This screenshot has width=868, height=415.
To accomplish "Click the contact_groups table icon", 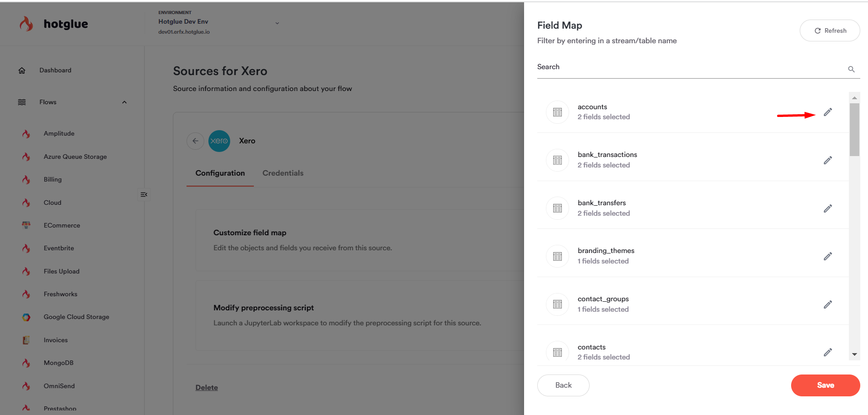I will click(x=557, y=304).
